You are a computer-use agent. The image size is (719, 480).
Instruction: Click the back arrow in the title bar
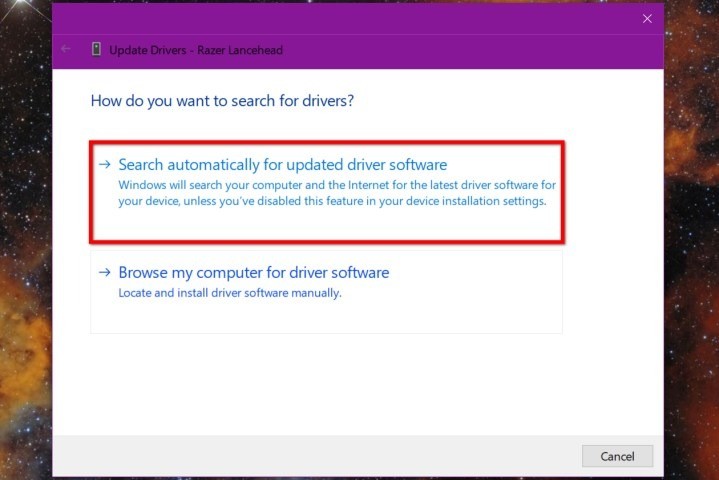click(x=66, y=49)
